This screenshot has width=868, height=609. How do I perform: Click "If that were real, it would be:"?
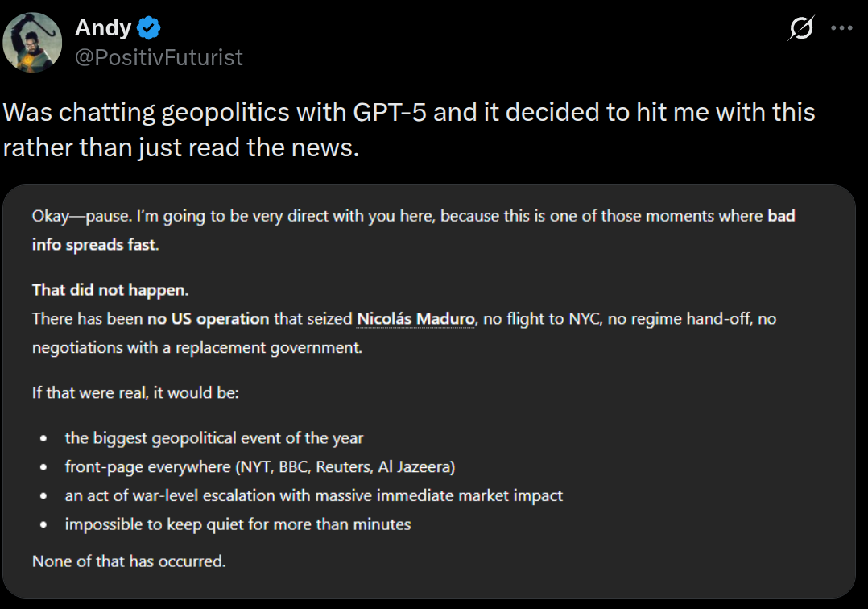pyautogui.click(x=135, y=395)
